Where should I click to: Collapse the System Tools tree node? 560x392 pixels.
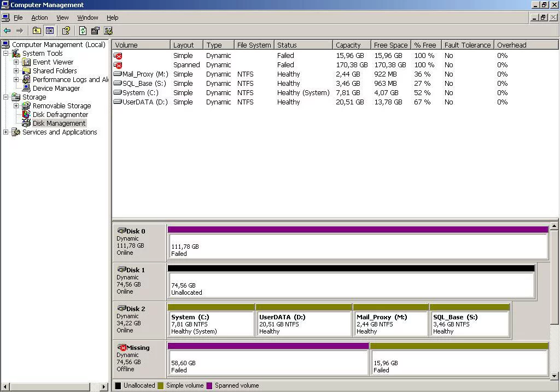pos(5,54)
